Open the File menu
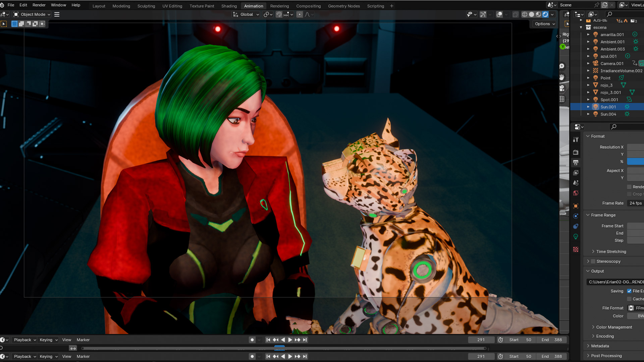This screenshot has width=644, height=362. tap(11, 5)
